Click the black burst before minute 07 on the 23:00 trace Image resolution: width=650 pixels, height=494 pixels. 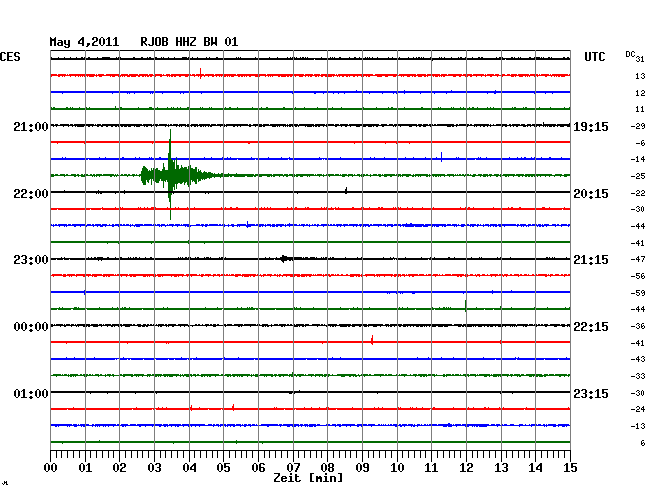point(286,259)
